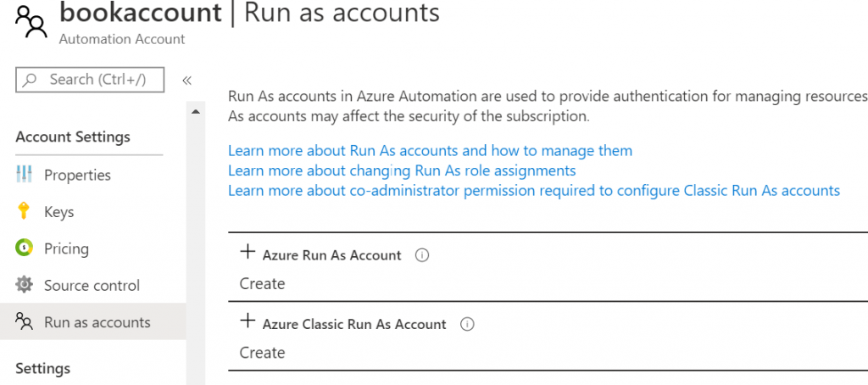
Task: Open link about managing Run As accounts
Action: tap(430, 151)
